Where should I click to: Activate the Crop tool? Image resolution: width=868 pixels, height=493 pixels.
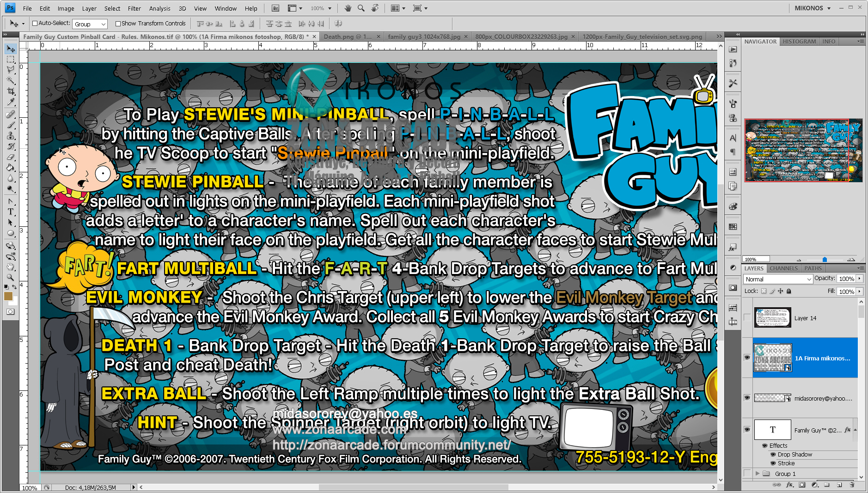[11, 91]
